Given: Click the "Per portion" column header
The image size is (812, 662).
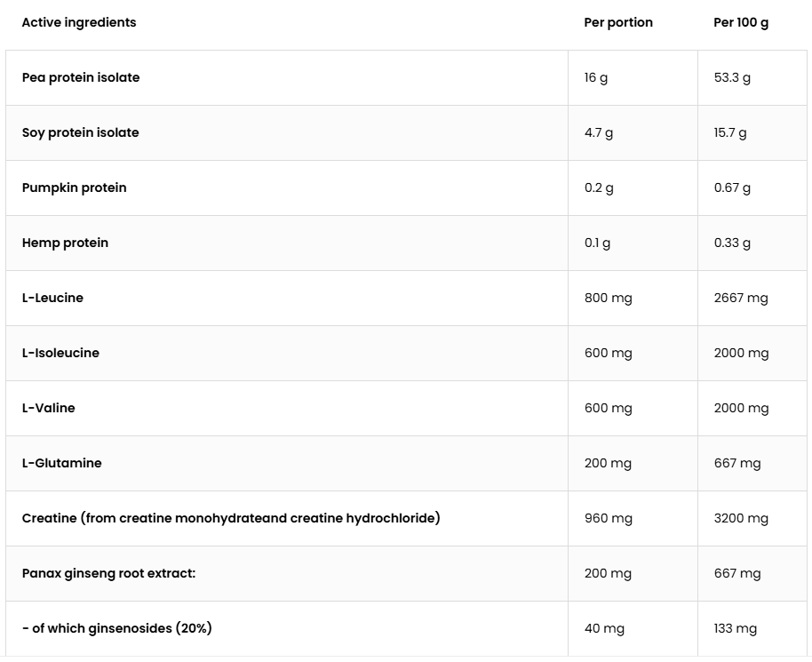Looking at the screenshot, I should click(x=618, y=22).
